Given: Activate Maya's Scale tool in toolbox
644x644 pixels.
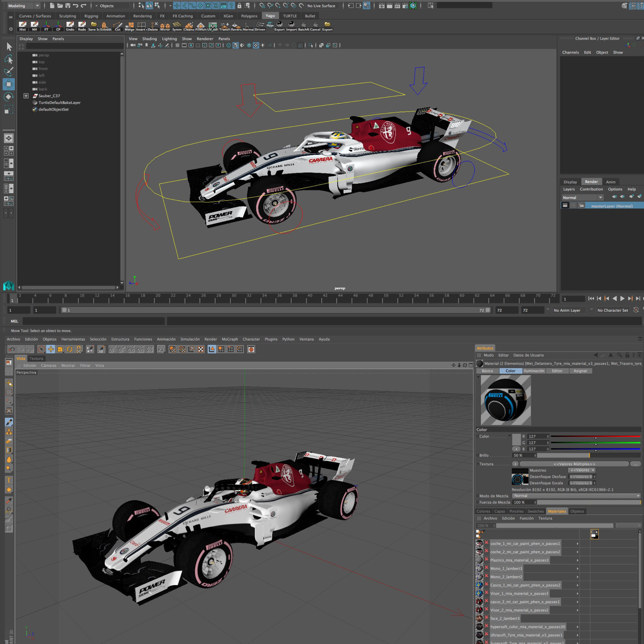Looking at the screenshot, I should click(9, 109).
